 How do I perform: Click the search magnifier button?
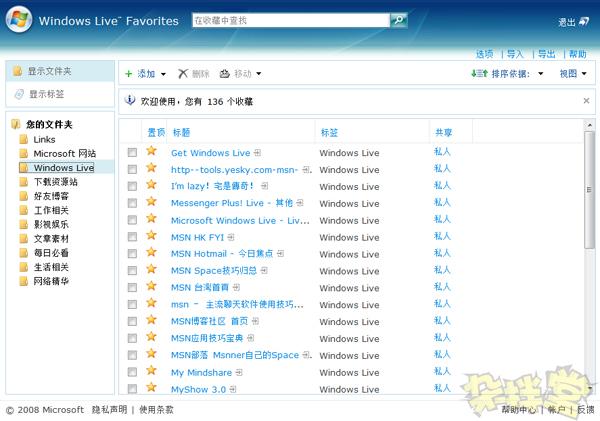pyautogui.click(x=398, y=20)
